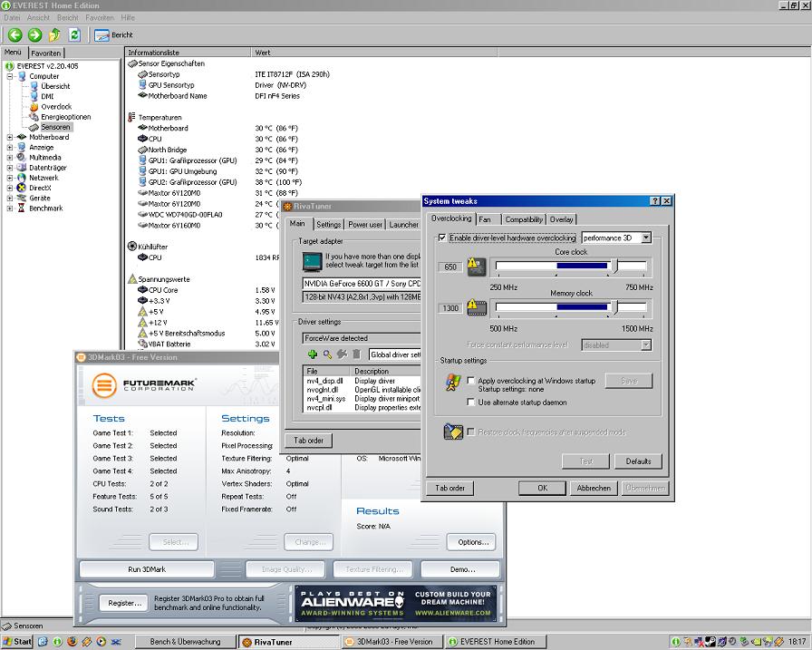812x650 pixels.
Task: Expand the Motherboard tree node
Action: [x=10, y=137]
